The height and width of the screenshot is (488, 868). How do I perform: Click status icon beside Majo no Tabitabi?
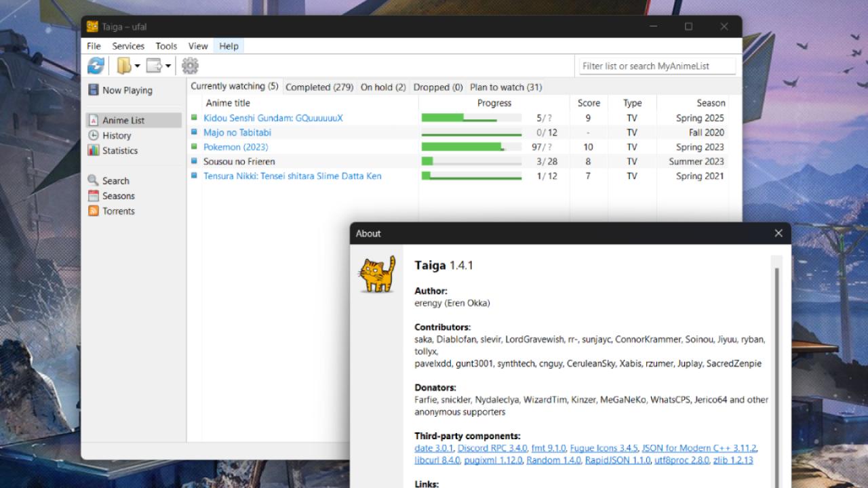194,132
